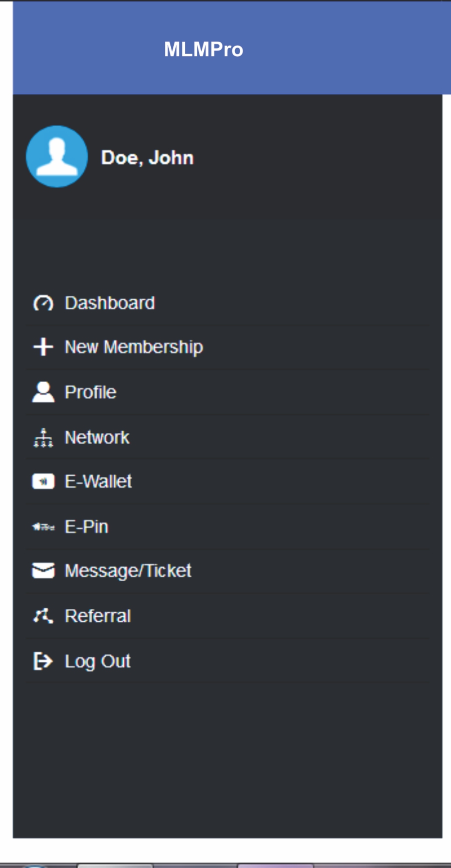Open Message/Ticket from the sidebar

128,571
